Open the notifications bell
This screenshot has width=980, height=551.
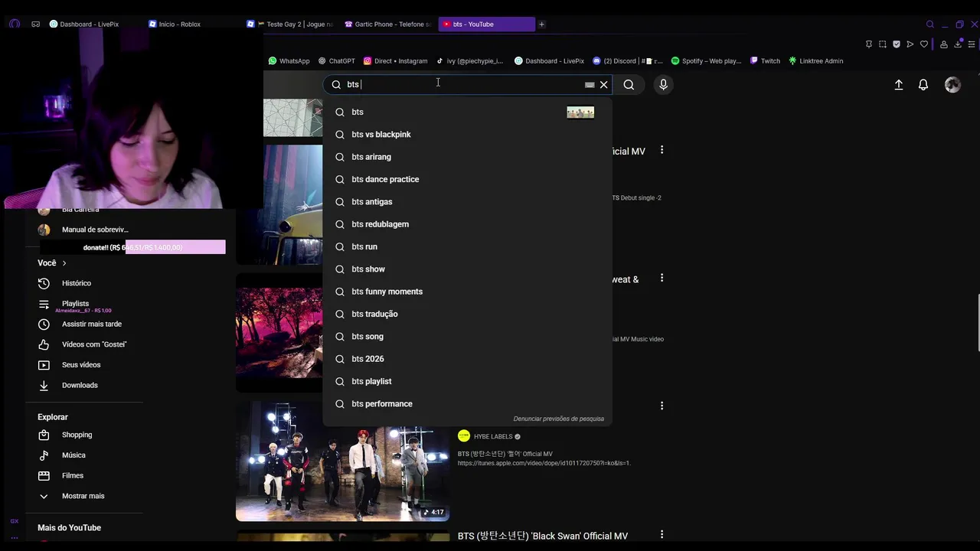coord(923,85)
